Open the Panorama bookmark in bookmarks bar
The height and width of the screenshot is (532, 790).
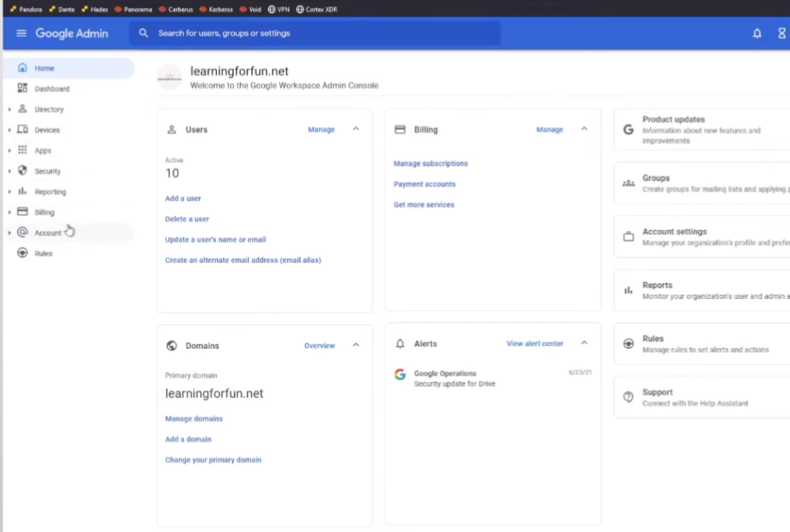pyautogui.click(x=133, y=9)
